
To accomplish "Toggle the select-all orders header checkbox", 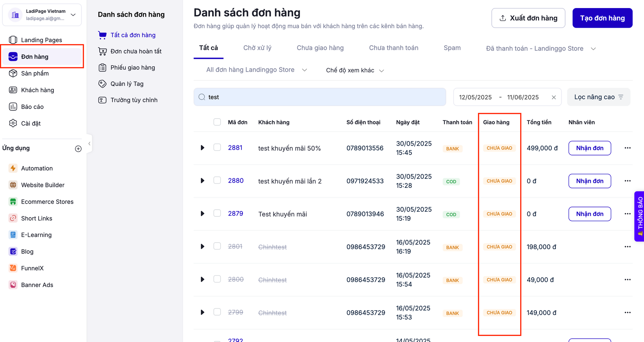I will 217,122.
